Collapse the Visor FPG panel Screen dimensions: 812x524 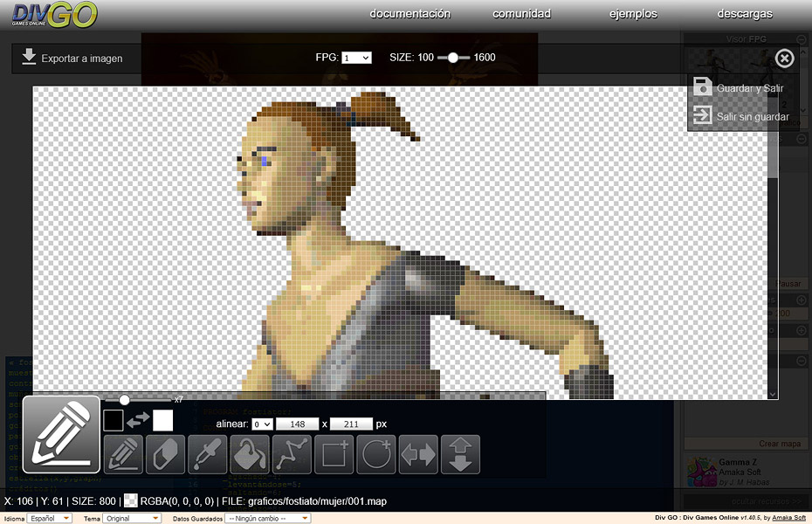pos(802,38)
